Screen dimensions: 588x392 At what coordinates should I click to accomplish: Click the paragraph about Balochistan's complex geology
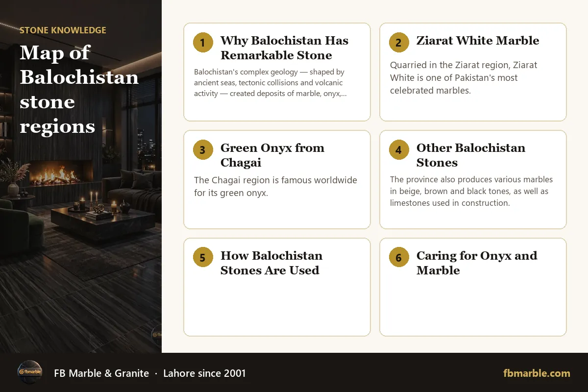[270, 83]
